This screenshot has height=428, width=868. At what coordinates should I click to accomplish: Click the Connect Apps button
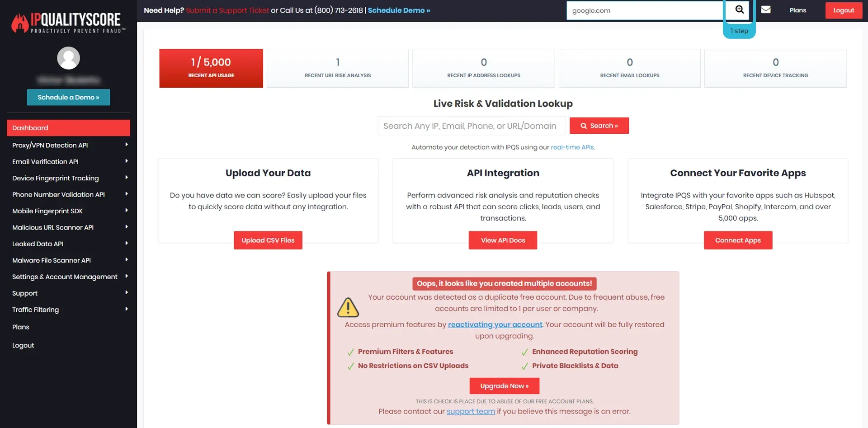click(x=737, y=240)
